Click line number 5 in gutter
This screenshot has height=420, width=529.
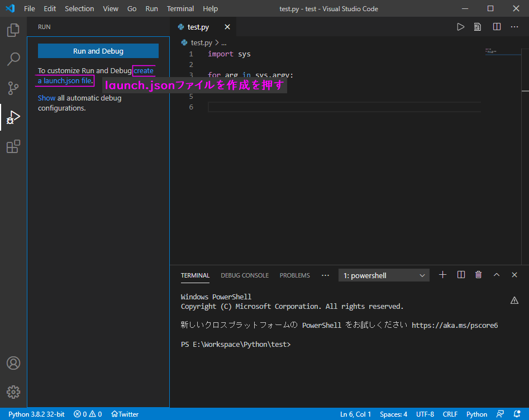point(191,97)
